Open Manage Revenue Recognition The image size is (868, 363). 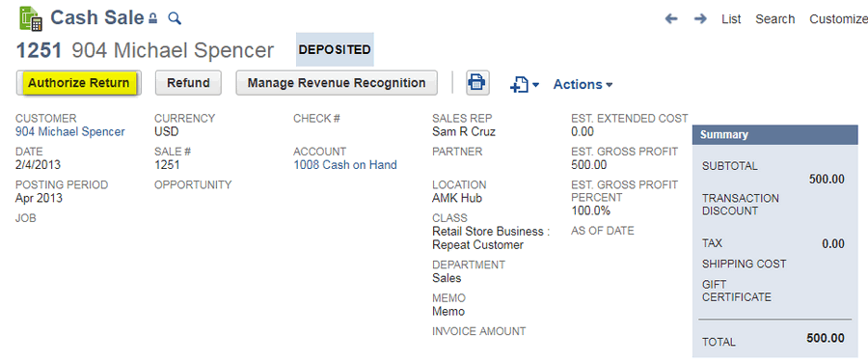pyautogui.click(x=337, y=83)
